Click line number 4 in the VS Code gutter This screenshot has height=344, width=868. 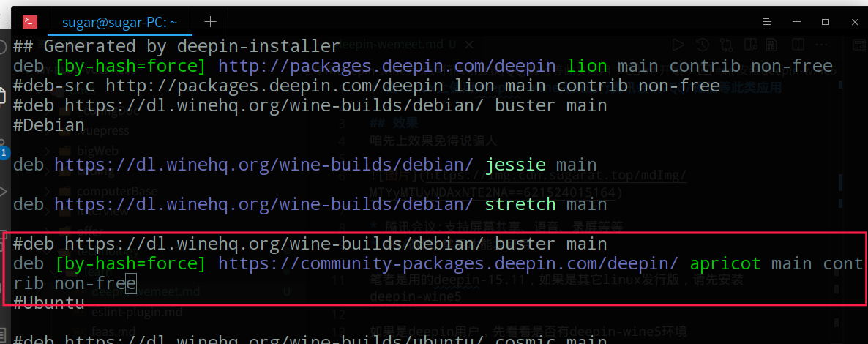pyautogui.click(x=341, y=141)
